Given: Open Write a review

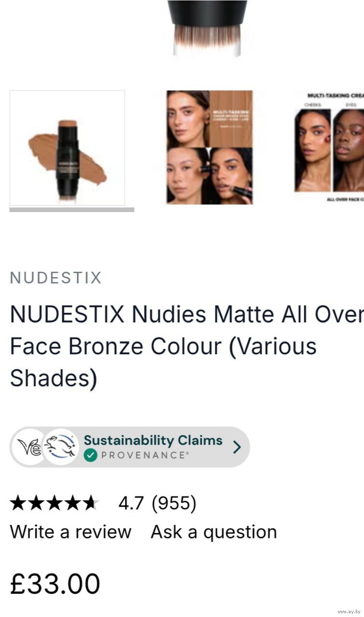Looking at the screenshot, I should point(71,532).
